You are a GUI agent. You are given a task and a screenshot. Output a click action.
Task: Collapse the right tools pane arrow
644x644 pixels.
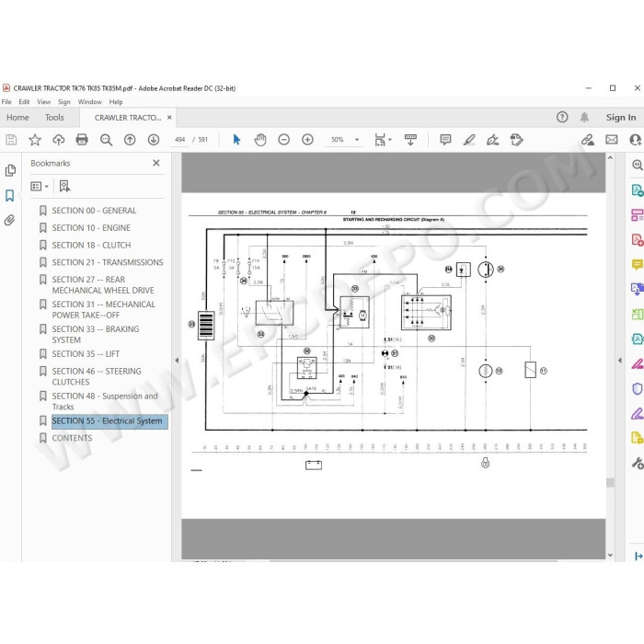click(x=620, y=361)
